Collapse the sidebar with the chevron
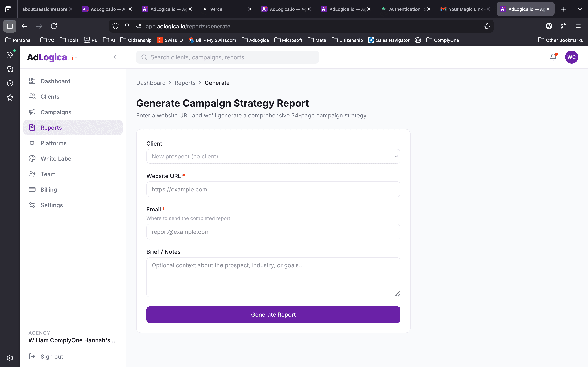The width and height of the screenshot is (588, 367). click(115, 57)
